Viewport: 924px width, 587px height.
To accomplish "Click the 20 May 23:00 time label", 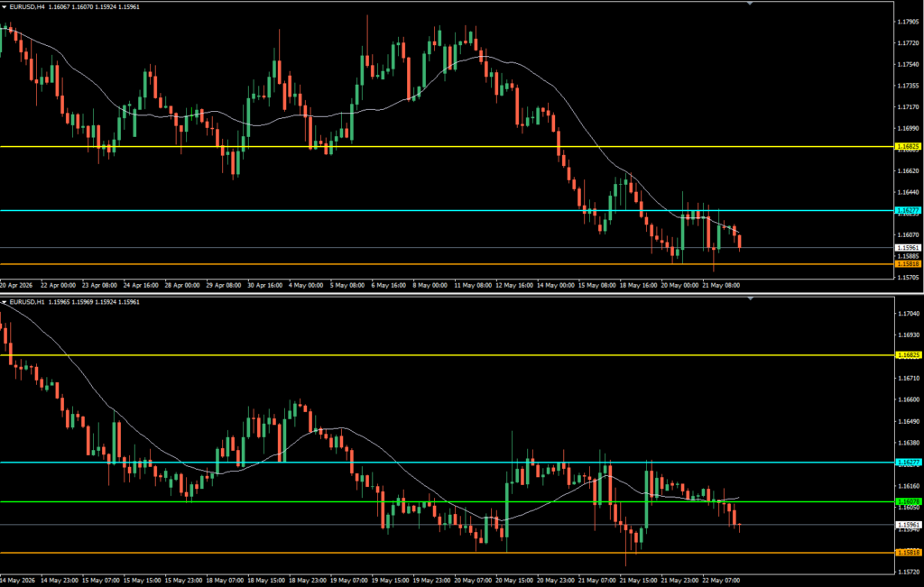I will (556, 580).
